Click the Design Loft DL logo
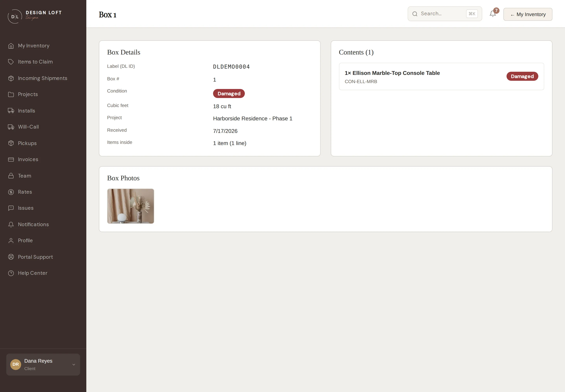 pyautogui.click(x=15, y=16)
